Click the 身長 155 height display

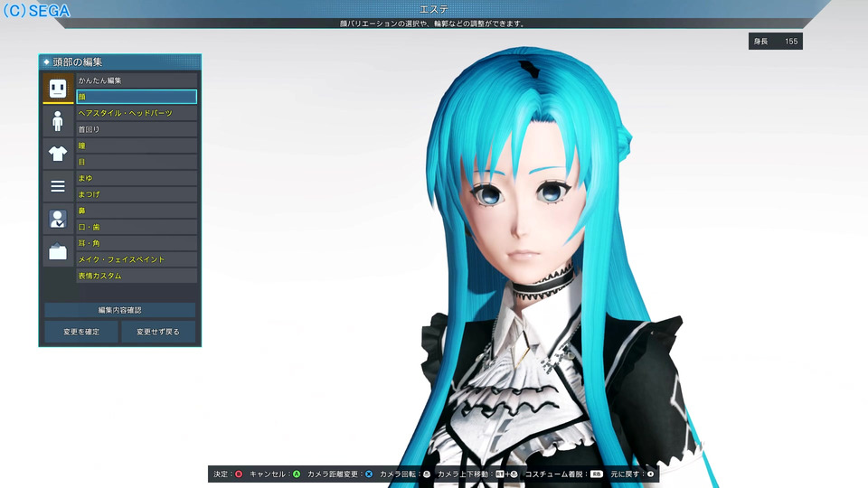776,42
